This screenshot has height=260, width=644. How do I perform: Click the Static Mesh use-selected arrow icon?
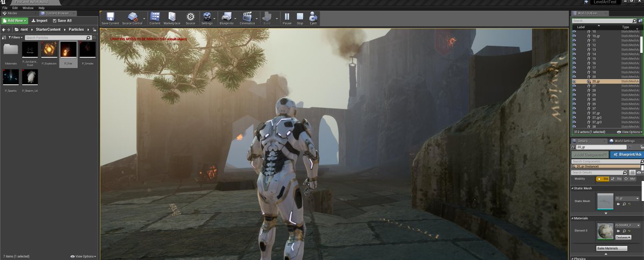(x=618, y=204)
